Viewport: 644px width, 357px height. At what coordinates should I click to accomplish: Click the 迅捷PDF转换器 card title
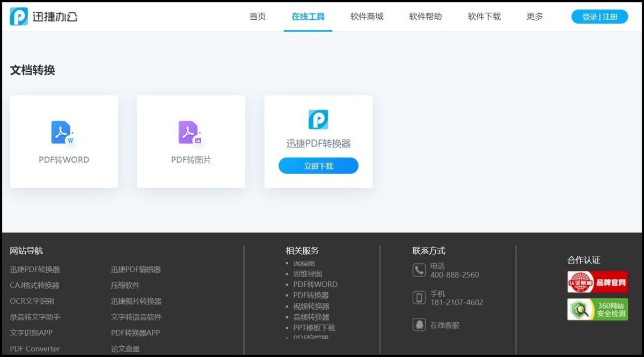click(x=318, y=144)
